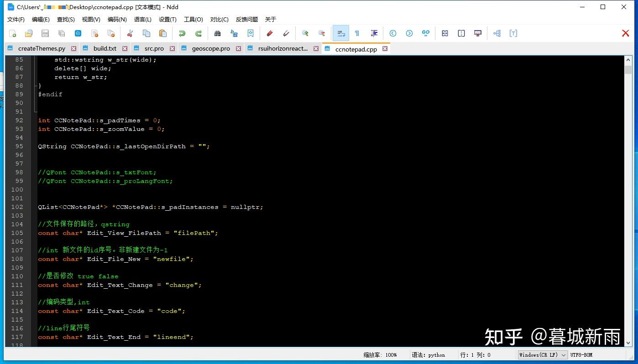Image resolution: width=638 pixels, height=364 pixels.
Task: Click the 语法: python status entry
Action: pyautogui.click(x=429, y=355)
